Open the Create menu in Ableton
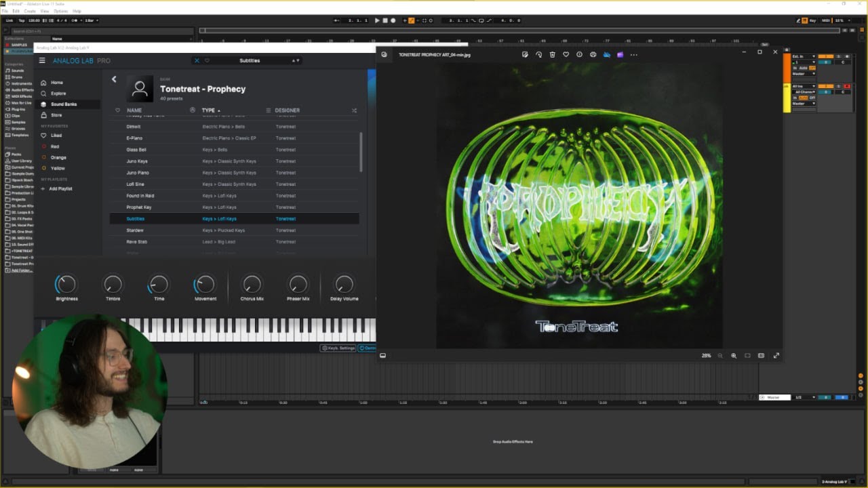 [30, 12]
